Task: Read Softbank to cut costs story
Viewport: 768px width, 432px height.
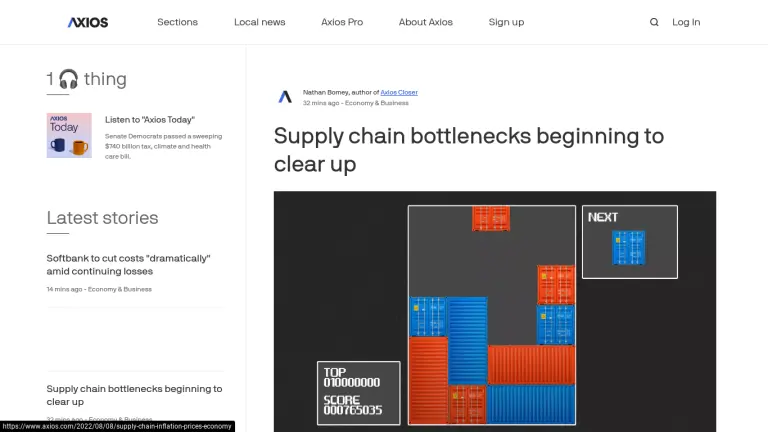Action: 128,264
